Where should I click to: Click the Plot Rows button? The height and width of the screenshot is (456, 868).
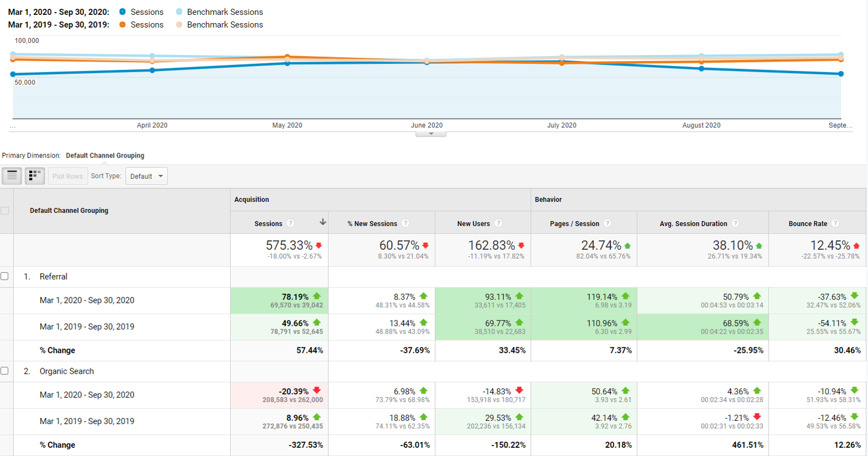67,176
